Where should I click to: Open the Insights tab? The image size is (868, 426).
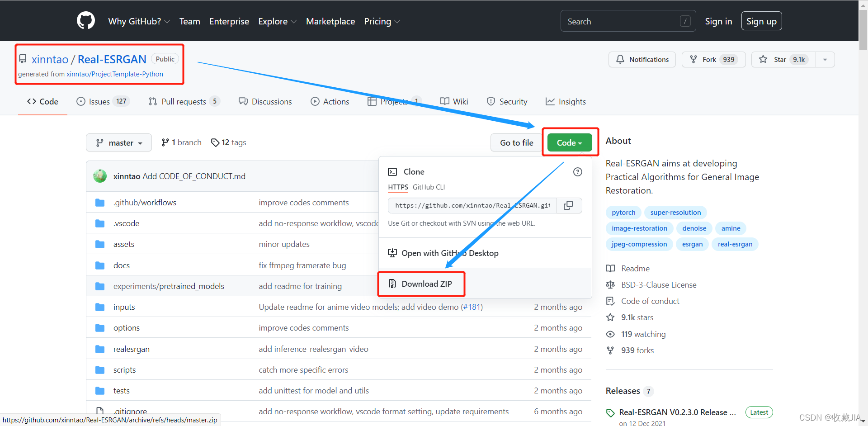[566, 102]
